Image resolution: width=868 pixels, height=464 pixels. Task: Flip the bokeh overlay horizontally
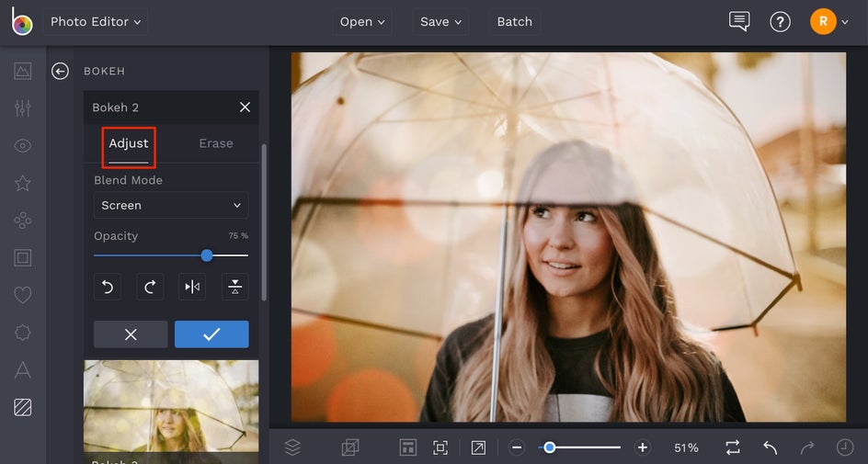pos(192,288)
